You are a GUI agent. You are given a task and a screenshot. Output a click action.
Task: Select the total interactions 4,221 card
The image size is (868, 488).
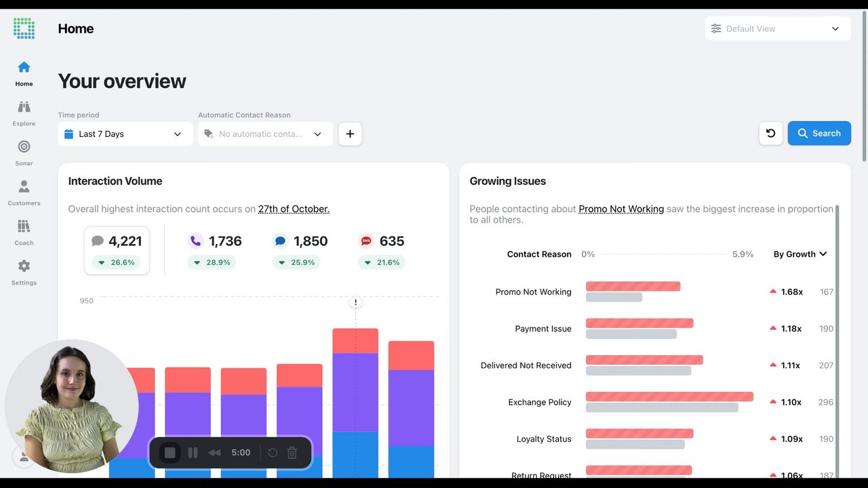point(117,250)
